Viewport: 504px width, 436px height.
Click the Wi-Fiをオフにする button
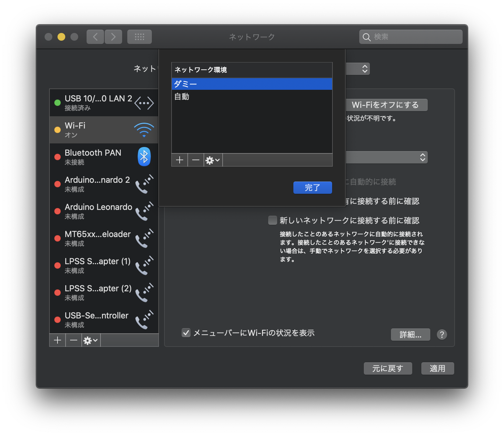(x=386, y=105)
